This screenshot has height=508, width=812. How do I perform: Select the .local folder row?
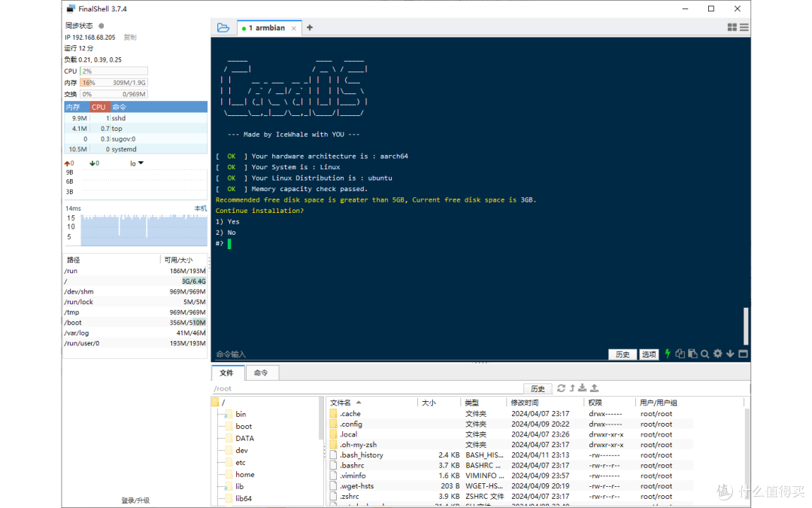pyautogui.click(x=510, y=434)
